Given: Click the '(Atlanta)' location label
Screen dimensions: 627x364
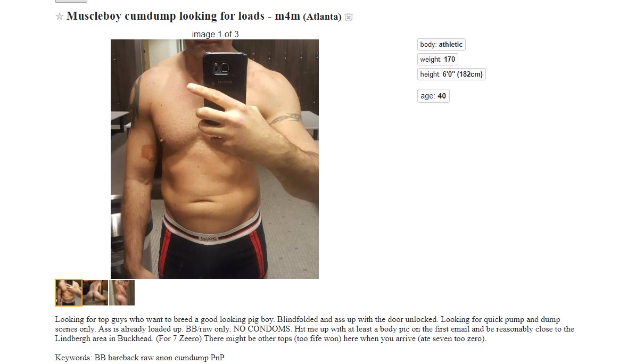Looking at the screenshot, I should tap(322, 16).
